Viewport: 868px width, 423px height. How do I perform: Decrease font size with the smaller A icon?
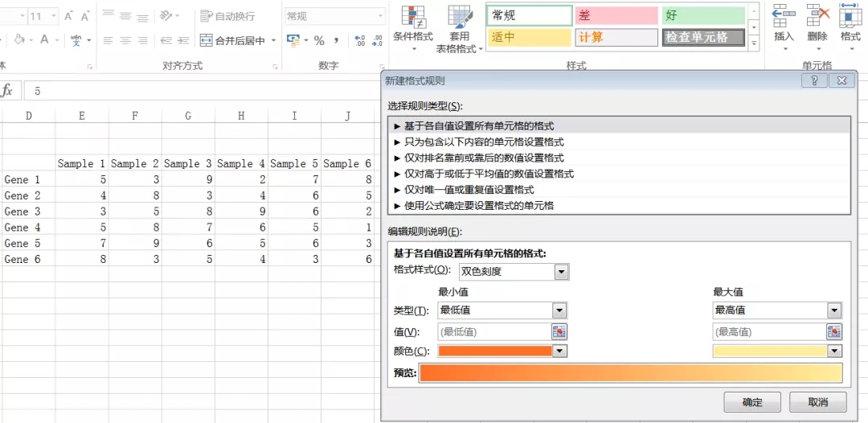click(x=84, y=16)
